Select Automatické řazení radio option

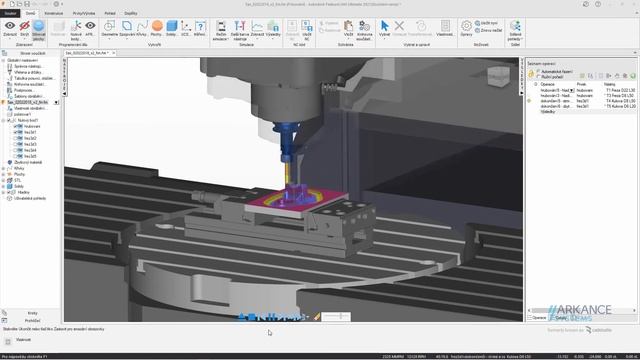538,71
